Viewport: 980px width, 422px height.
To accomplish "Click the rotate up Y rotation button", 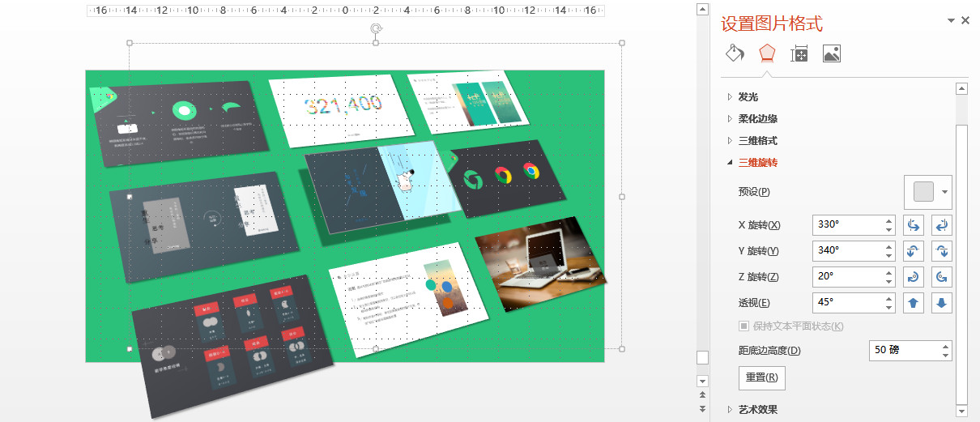I will tap(913, 251).
